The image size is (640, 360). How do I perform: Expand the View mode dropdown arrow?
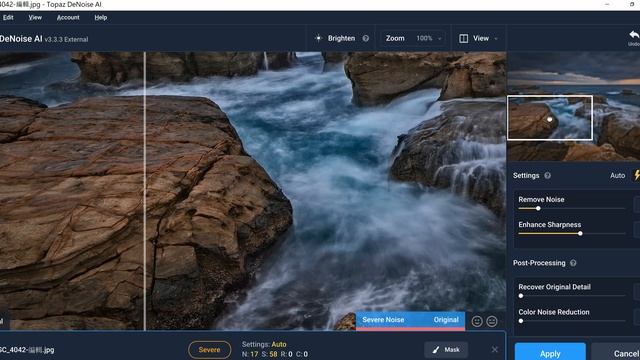point(496,39)
